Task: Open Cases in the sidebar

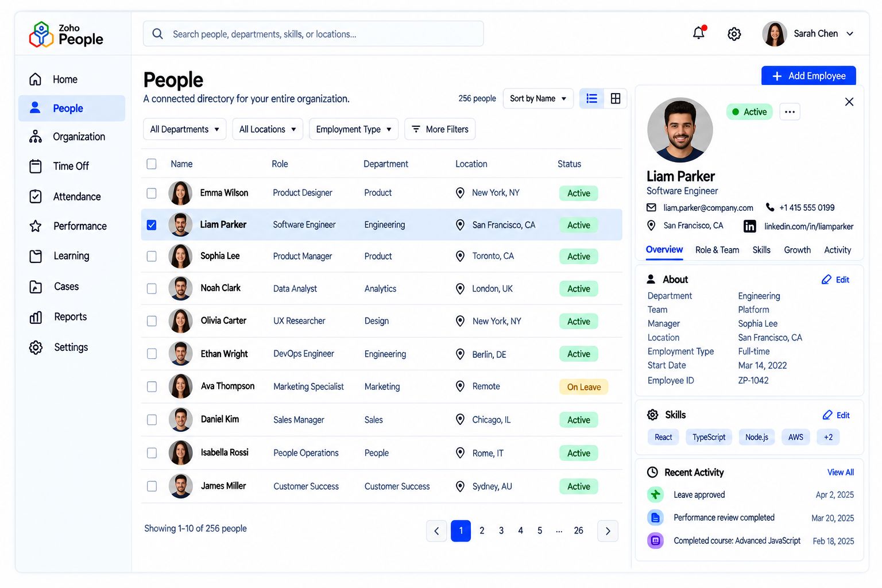Action: tap(72, 287)
